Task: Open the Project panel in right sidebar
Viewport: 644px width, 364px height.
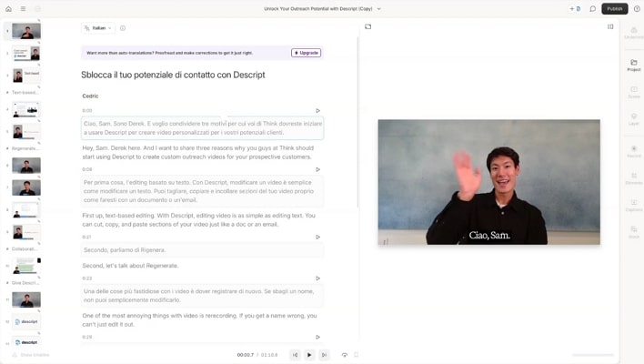Action: [x=634, y=65]
